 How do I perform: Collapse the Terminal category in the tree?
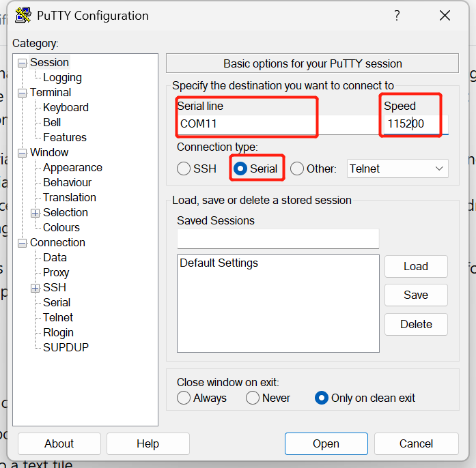23,93
